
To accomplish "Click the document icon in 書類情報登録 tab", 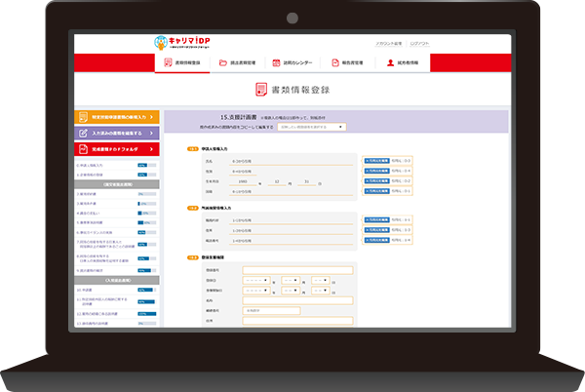I will (x=167, y=62).
